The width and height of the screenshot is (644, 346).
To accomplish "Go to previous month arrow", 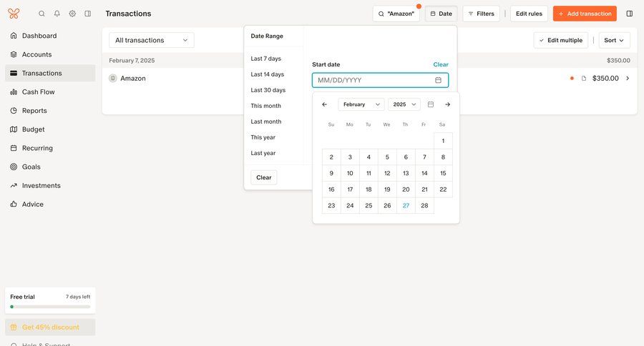I will tap(324, 104).
